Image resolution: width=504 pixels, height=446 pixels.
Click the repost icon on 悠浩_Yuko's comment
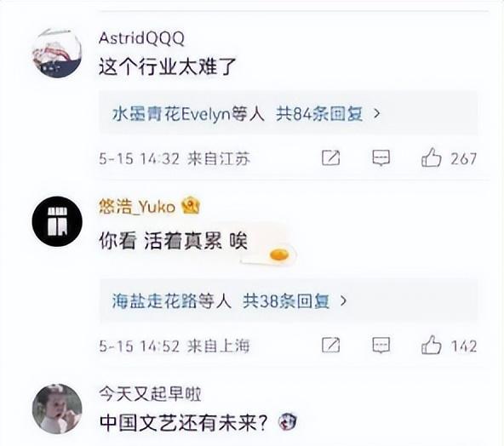[330, 346]
